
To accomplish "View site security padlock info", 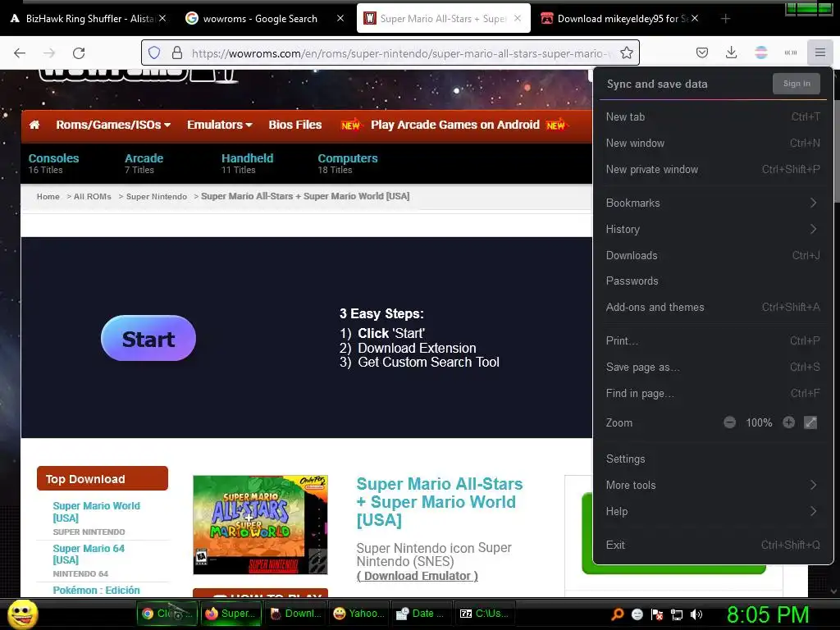I will pyautogui.click(x=177, y=52).
